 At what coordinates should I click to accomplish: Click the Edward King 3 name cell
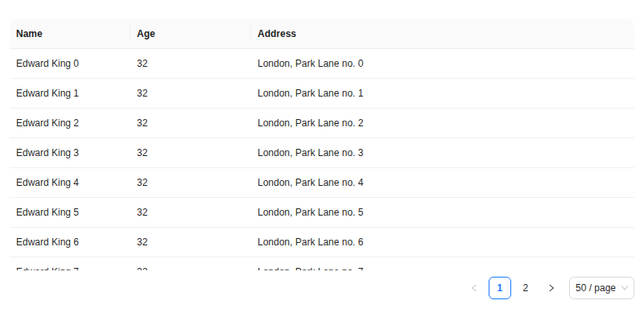click(x=47, y=153)
